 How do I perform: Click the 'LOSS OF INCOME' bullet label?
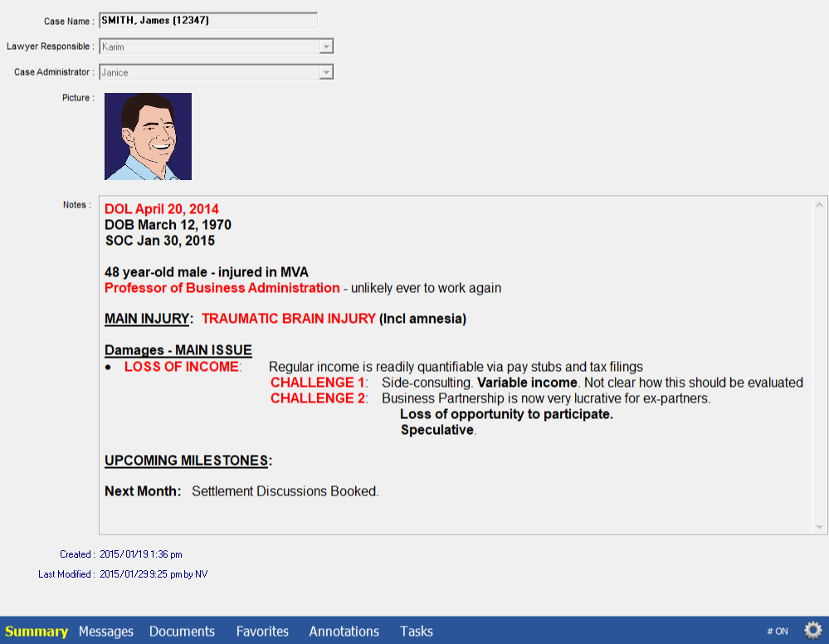tap(182, 367)
